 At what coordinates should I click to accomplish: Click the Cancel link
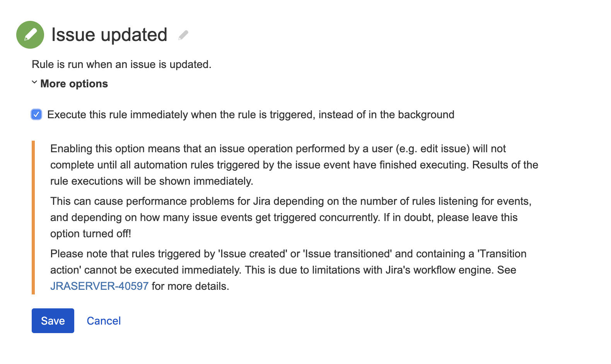click(104, 321)
